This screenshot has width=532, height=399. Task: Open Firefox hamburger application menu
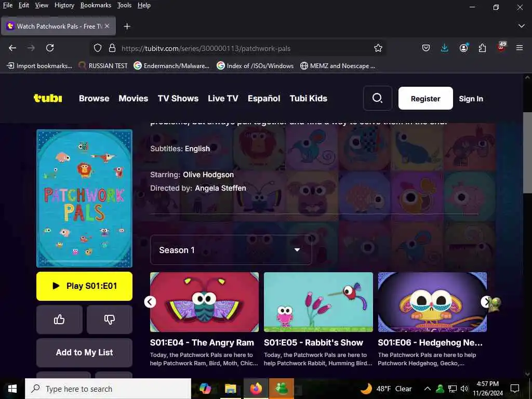point(520,48)
